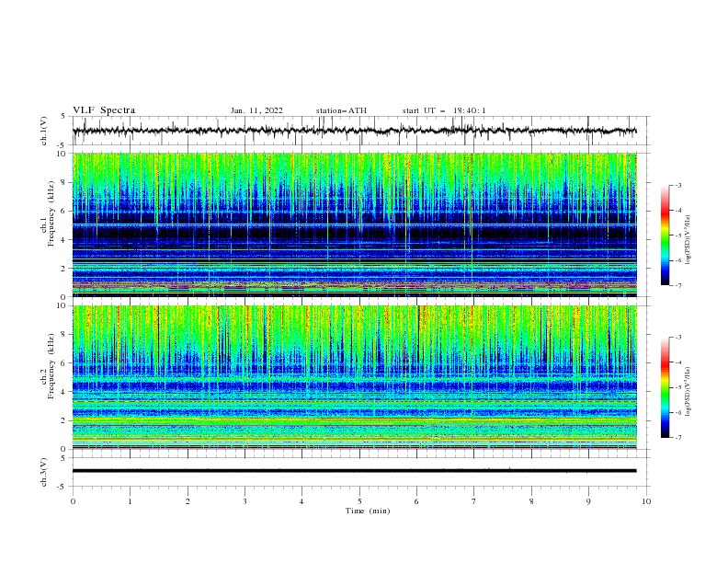Click the ch.1(V) waveform axis label
The height and width of the screenshot is (563, 728).
coord(44,131)
